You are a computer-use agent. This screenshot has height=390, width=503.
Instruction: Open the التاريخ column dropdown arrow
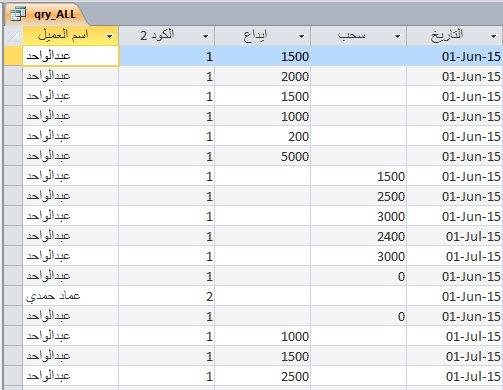point(493,36)
